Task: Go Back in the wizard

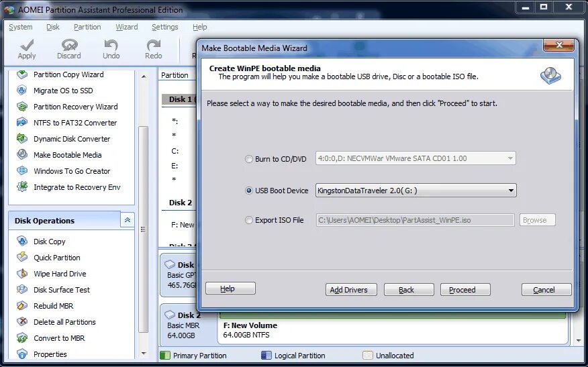Action: tap(409, 290)
